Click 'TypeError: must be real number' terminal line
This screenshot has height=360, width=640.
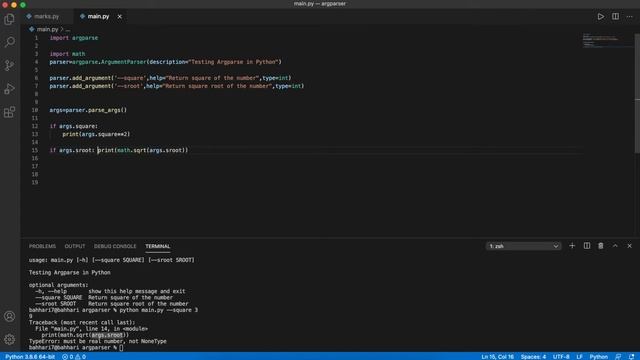coord(98,341)
